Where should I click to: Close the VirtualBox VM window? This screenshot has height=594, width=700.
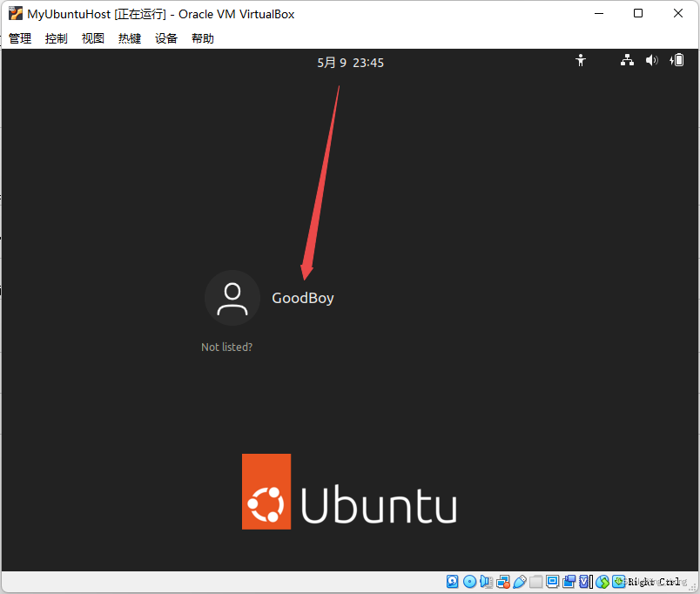point(678,14)
